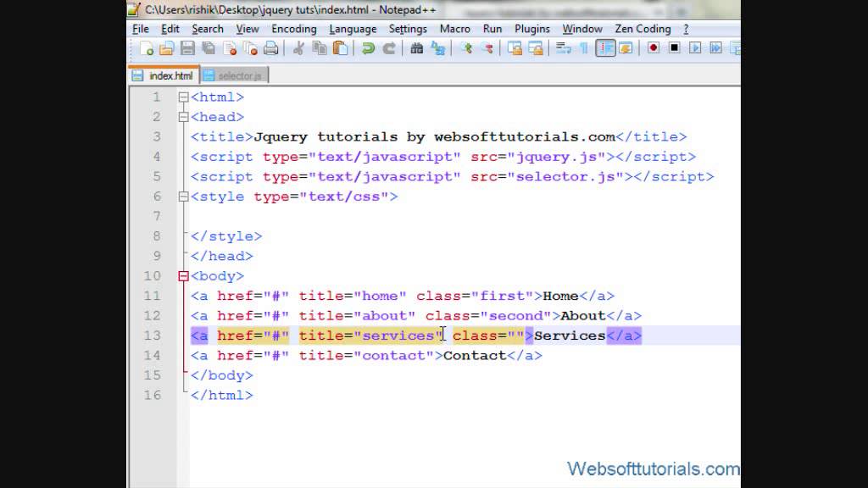Click line number 7 in the margin

[157, 216]
